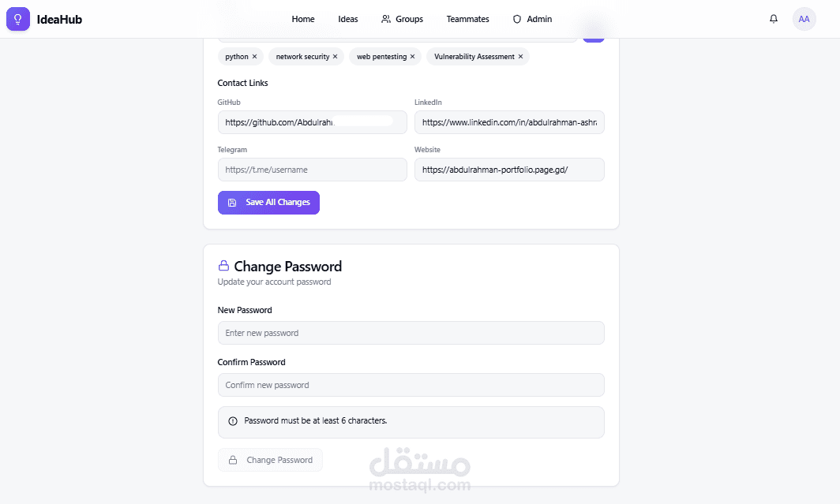The width and height of the screenshot is (840, 504).
Task: Click the Telegram link input
Action: [x=313, y=170]
